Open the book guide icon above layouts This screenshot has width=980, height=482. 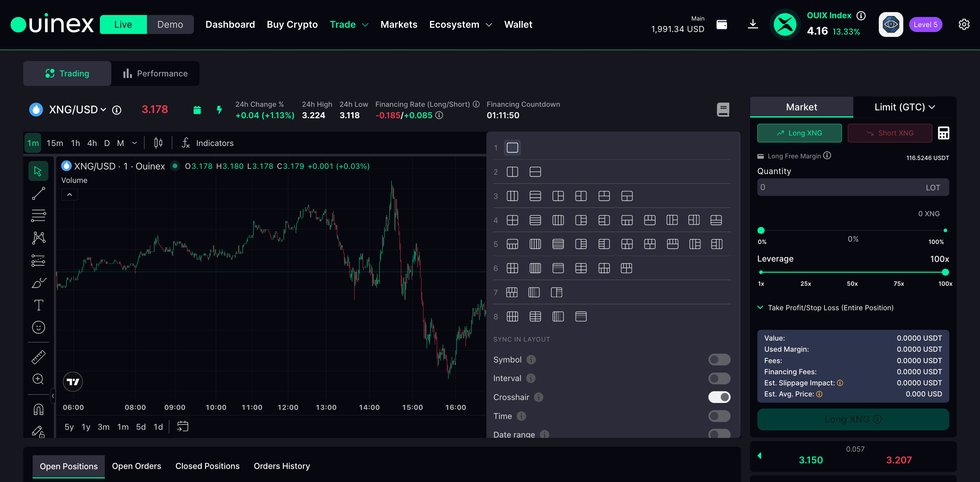point(723,110)
